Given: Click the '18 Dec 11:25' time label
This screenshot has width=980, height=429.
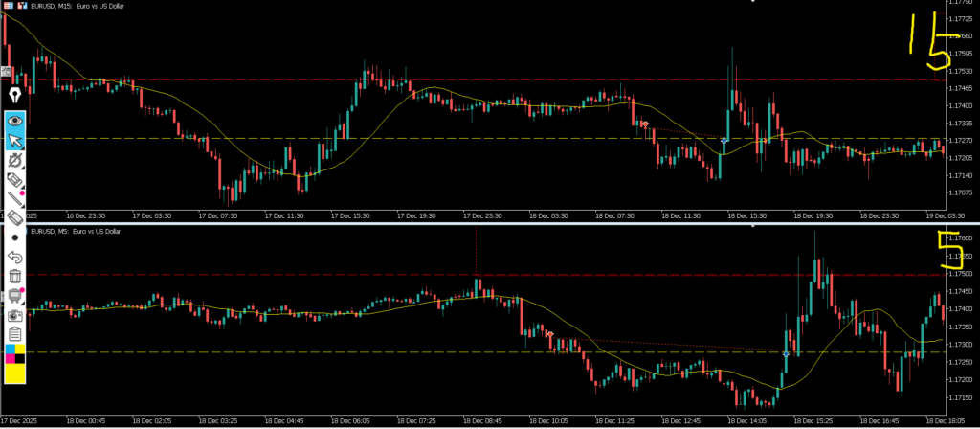Looking at the screenshot, I should point(615,421).
